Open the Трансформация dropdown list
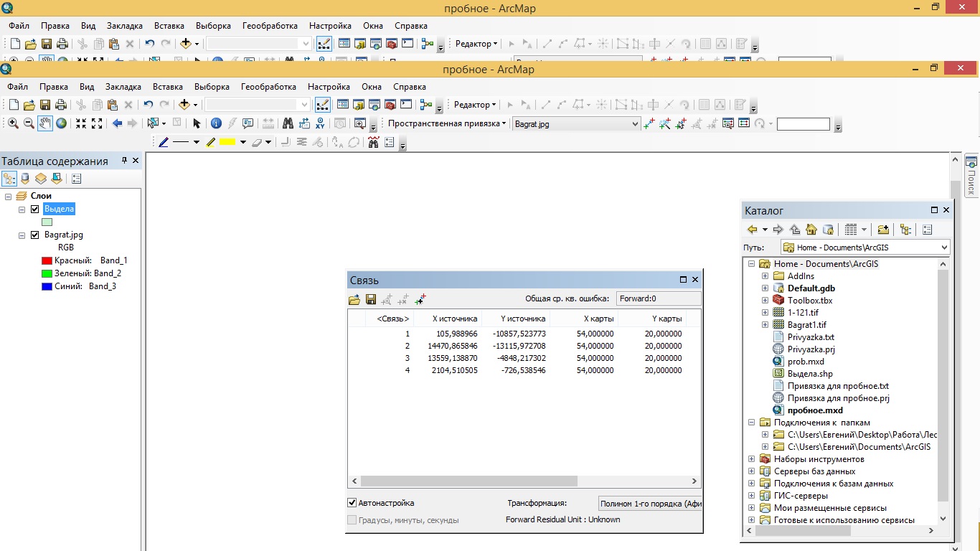The width and height of the screenshot is (980, 551). pos(650,504)
